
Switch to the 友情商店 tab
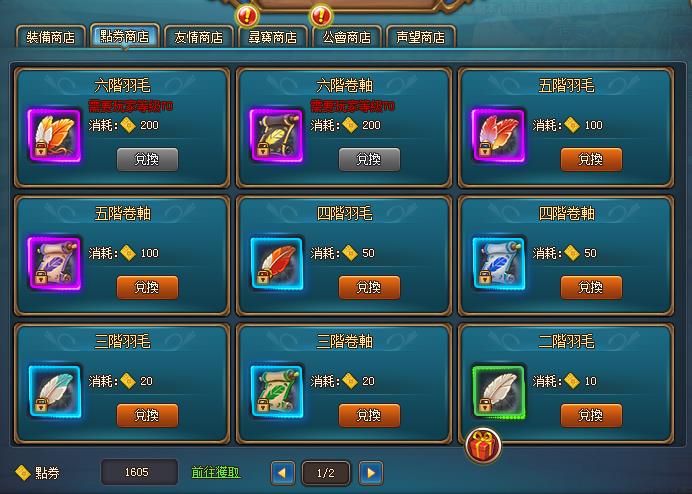click(x=199, y=37)
